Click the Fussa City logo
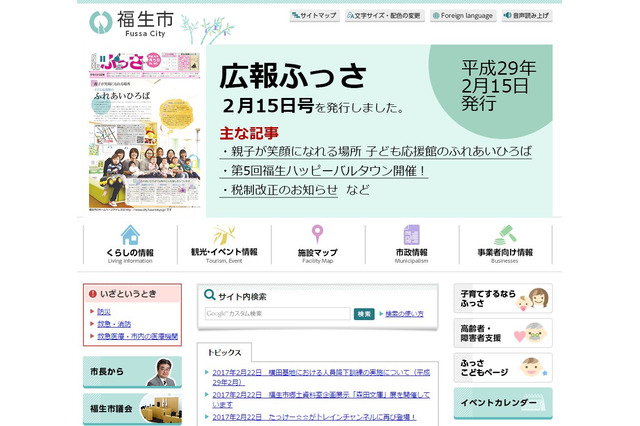The width and height of the screenshot is (640, 426). [131, 23]
